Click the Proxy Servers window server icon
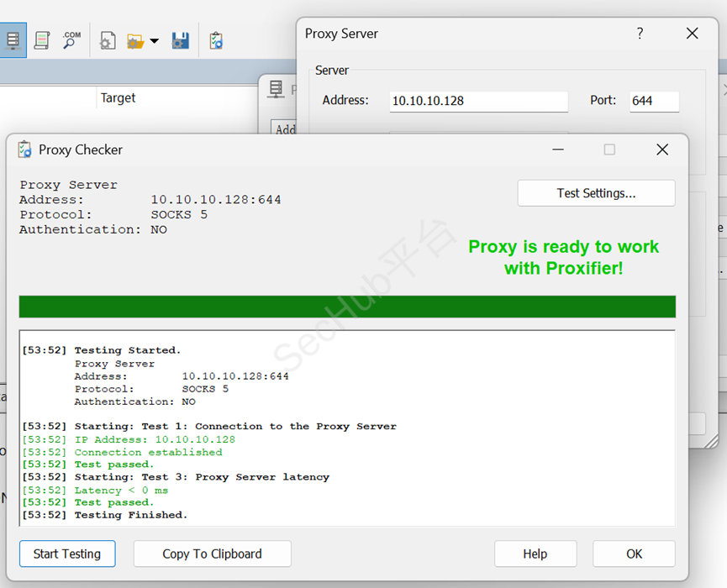 click(276, 89)
